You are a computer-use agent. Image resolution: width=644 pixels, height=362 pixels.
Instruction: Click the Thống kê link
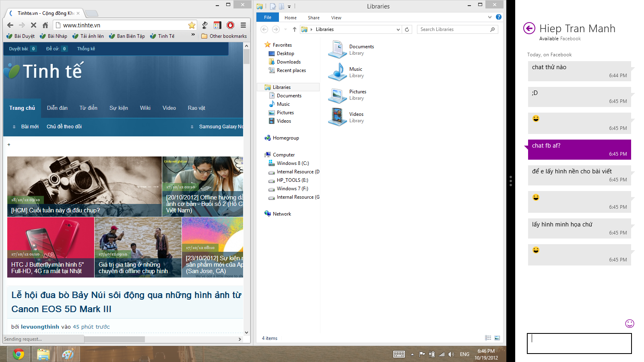[86, 49]
